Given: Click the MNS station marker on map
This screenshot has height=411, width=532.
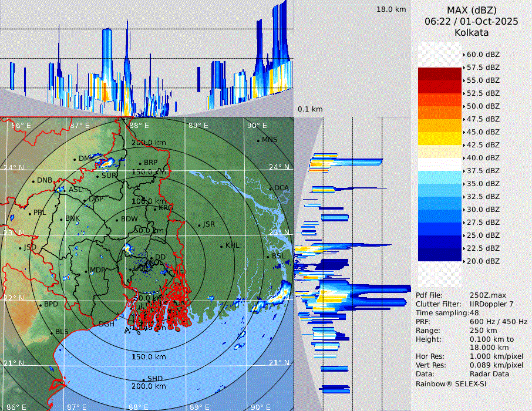Looking at the screenshot, I should [x=258, y=140].
